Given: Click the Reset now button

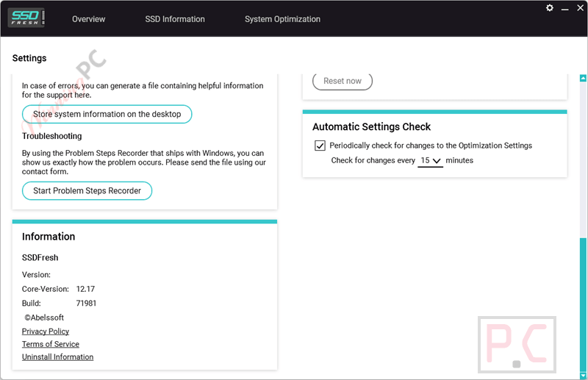Looking at the screenshot, I should [343, 81].
